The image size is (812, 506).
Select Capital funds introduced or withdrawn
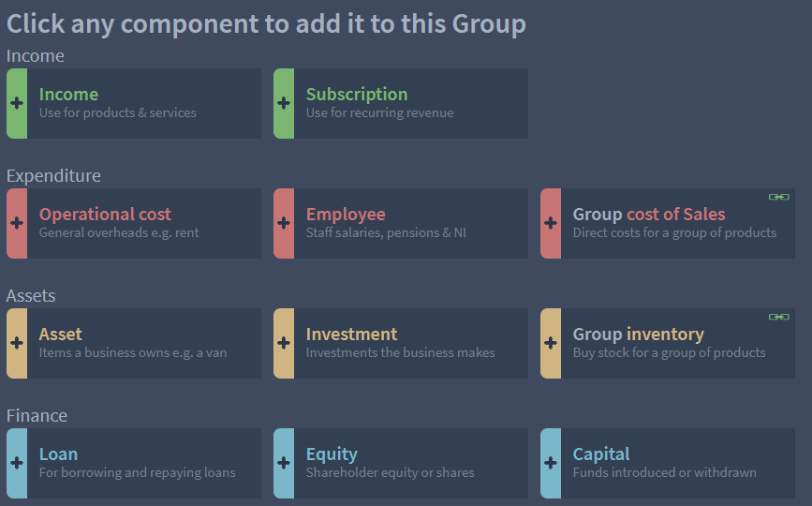(x=668, y=463)
